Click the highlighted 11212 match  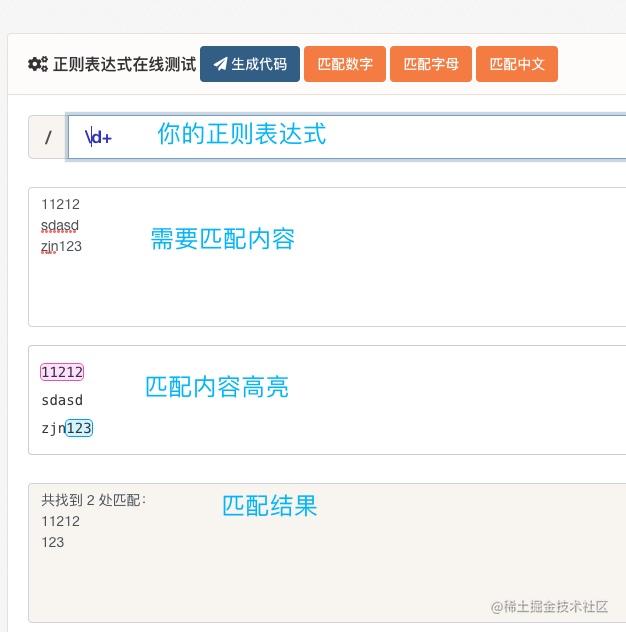tap(62, 372)
